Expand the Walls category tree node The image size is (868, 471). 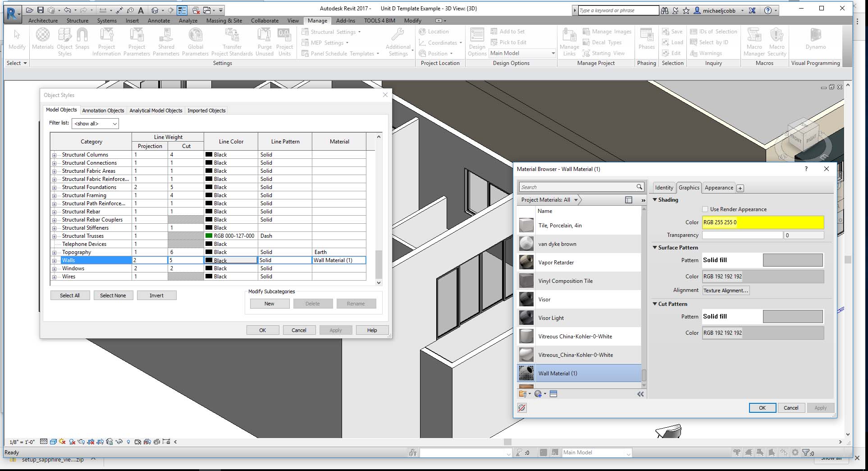54,261
